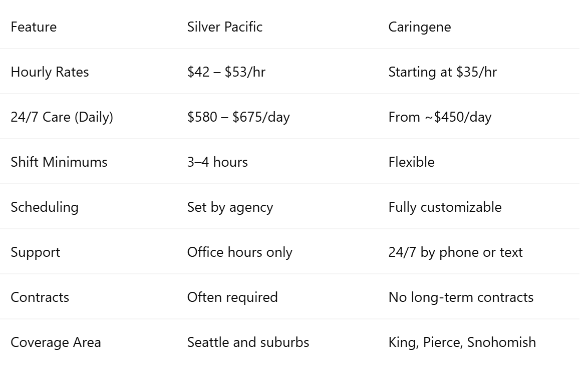The height and width of the screenshot is (378, 588).
Task: Click the Fully customizable cell
Action: [x=445, y=207]
